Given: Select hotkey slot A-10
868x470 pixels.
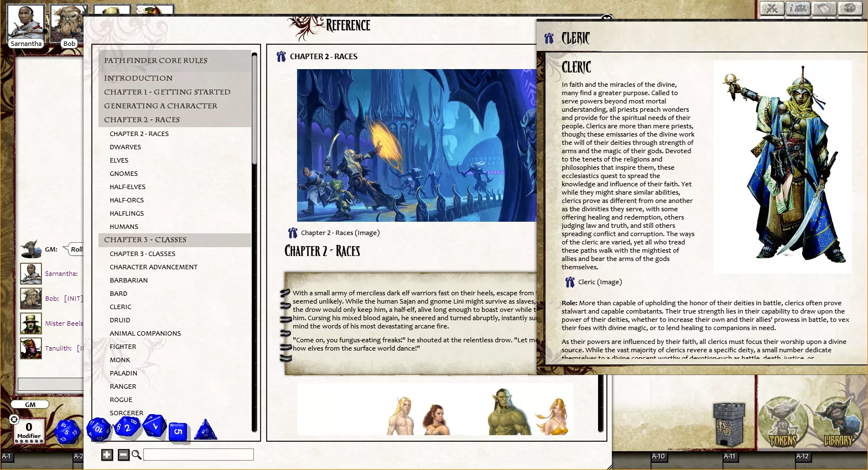Looking at the screenshot, I should tap(658, 456).
